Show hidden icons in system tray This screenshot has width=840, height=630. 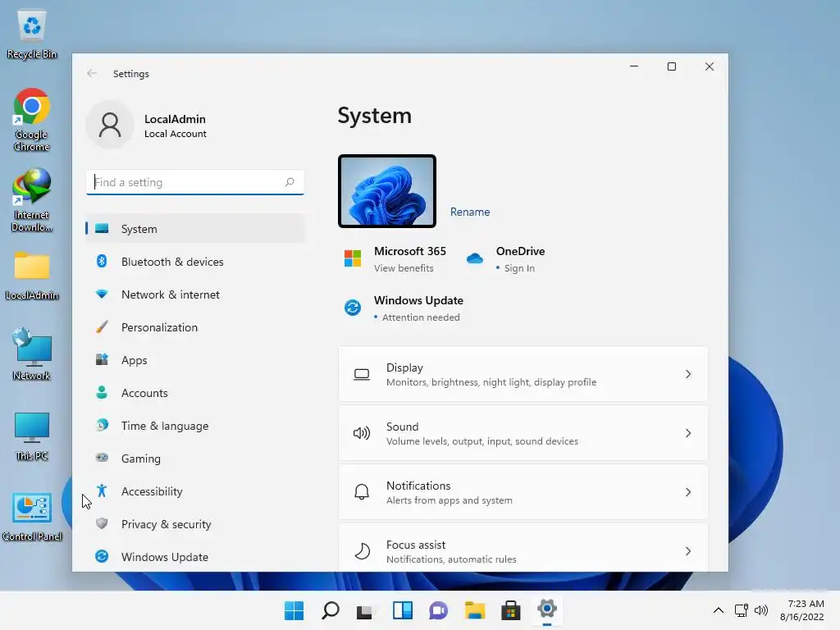[x=719, y=610]
